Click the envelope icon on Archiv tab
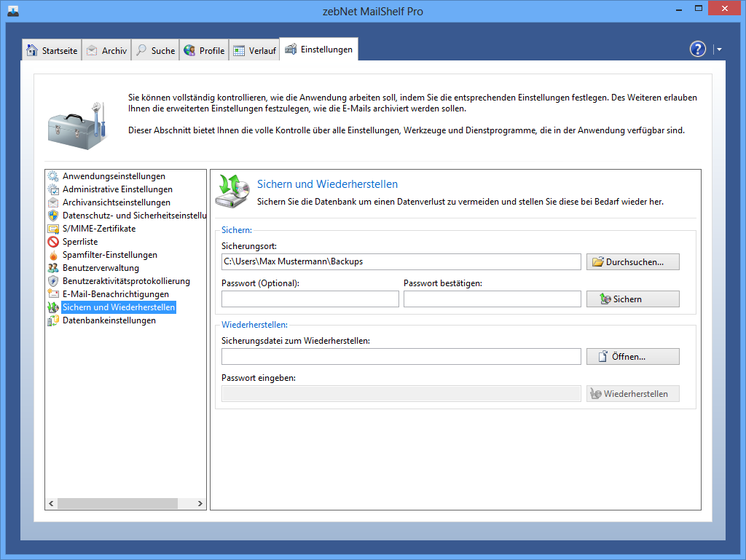The height and width of the screenshot is (560, 746). [92, 50]
